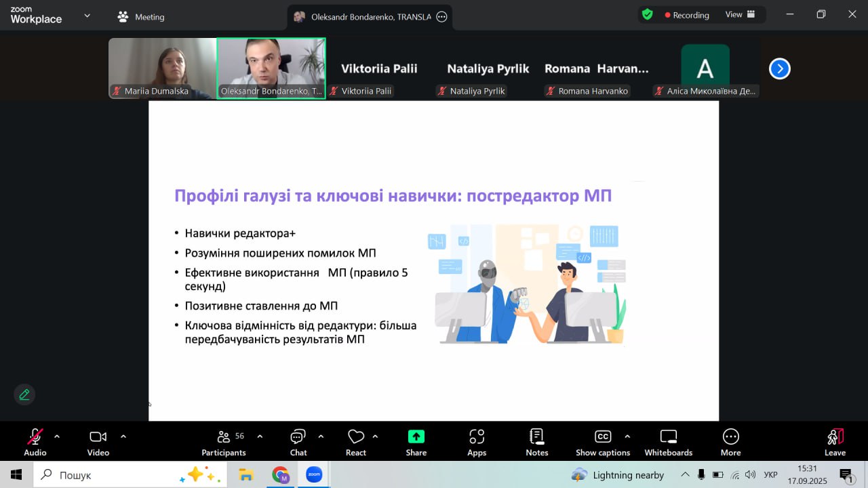Leave the meeting
The width and height of the screenshot is (868, 488).
click(x=835, y=442)
